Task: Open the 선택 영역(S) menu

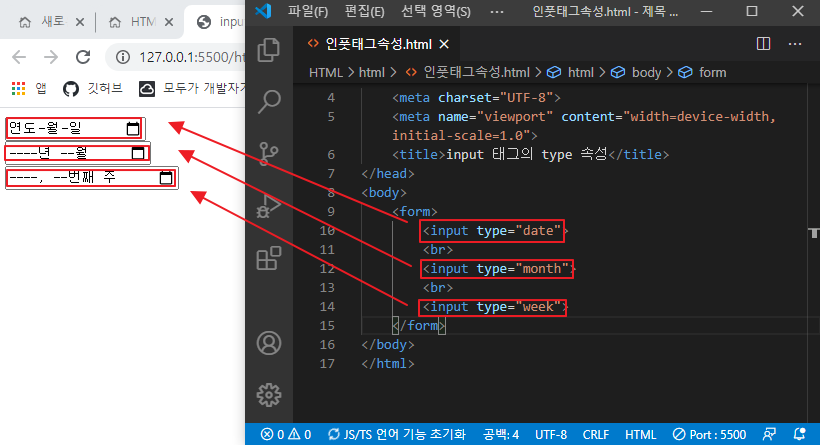Action: click(x=436, y=12)
